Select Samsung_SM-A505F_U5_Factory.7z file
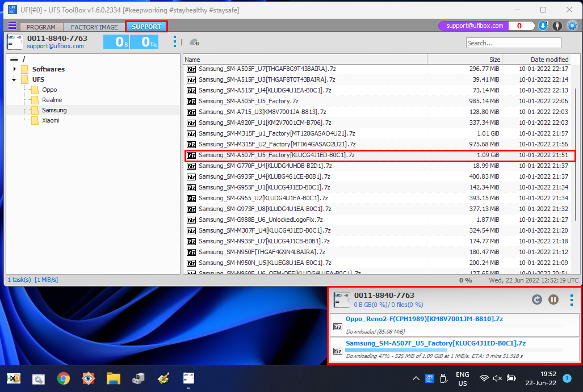 tap(377, 101)
